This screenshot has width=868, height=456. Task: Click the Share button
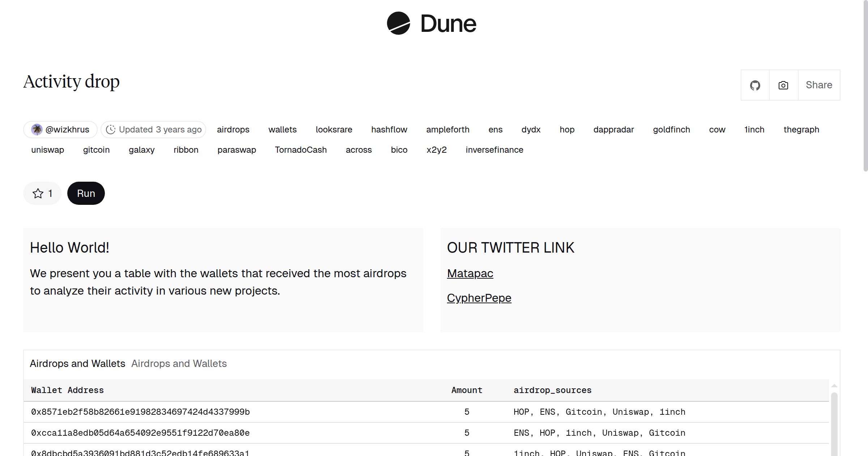pos(819,85)
